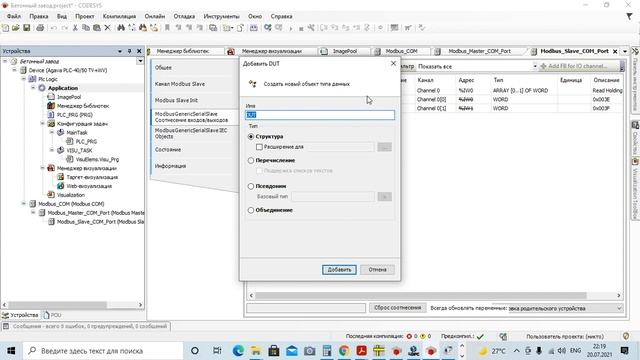Open the Устройства panel dropdown arrow
640x360 pixels.
pyautogui.click(x=120, y=51)
